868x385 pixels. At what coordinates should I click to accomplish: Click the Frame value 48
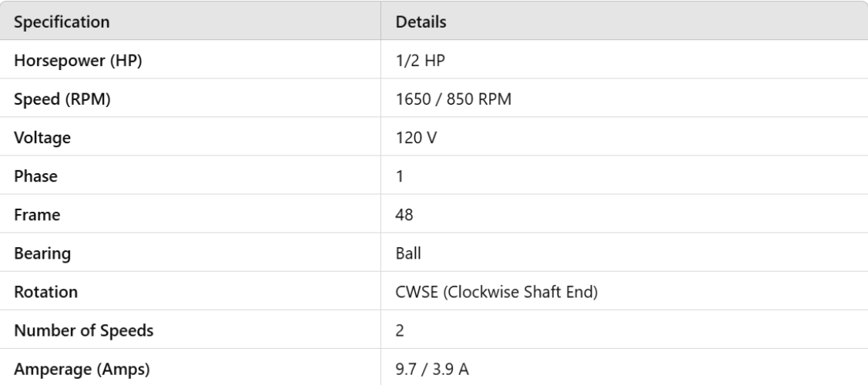(x=403, y=214)
